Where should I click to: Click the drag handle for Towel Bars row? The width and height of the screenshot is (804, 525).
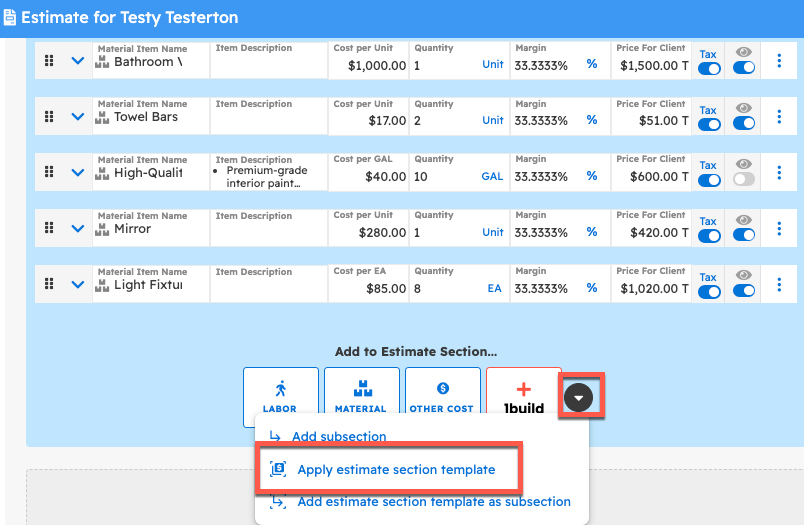tap(49, 117)
